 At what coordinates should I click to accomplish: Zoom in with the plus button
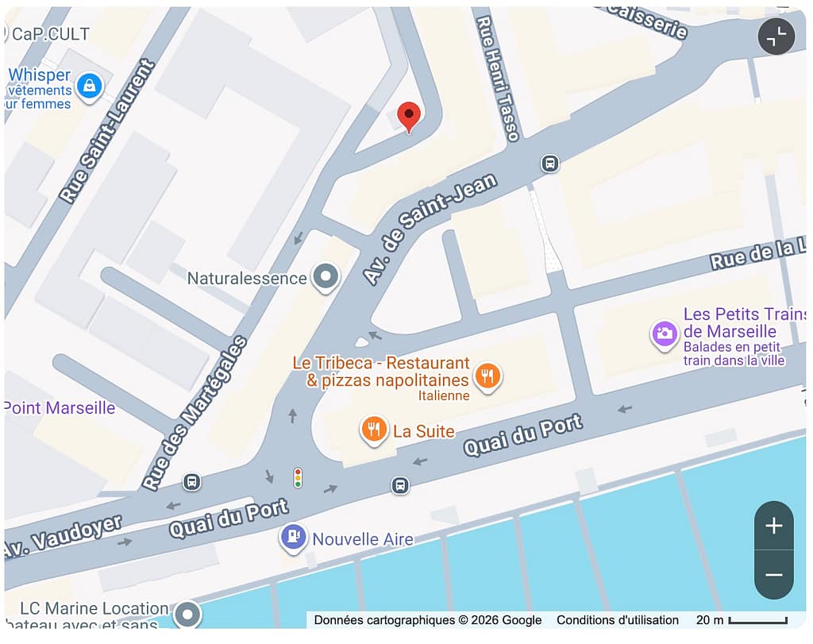pos(773,525)
